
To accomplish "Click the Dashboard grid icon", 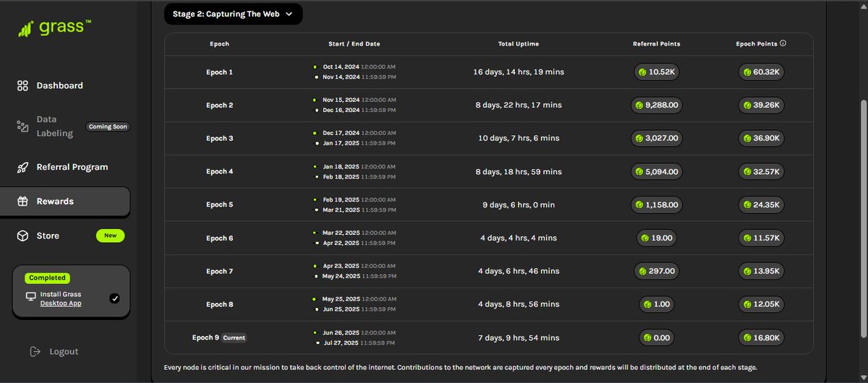I will [22, 85].
